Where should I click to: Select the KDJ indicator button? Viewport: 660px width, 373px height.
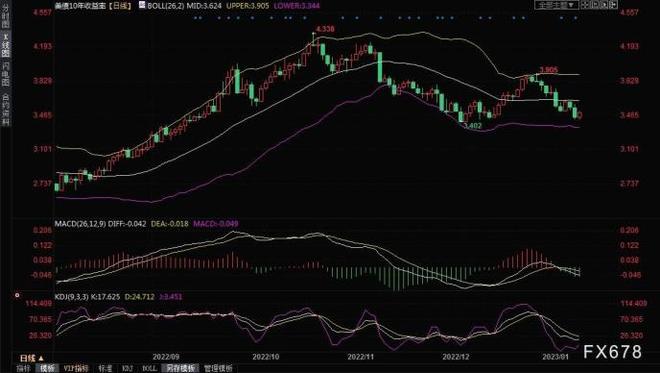[x=127, y=368]
